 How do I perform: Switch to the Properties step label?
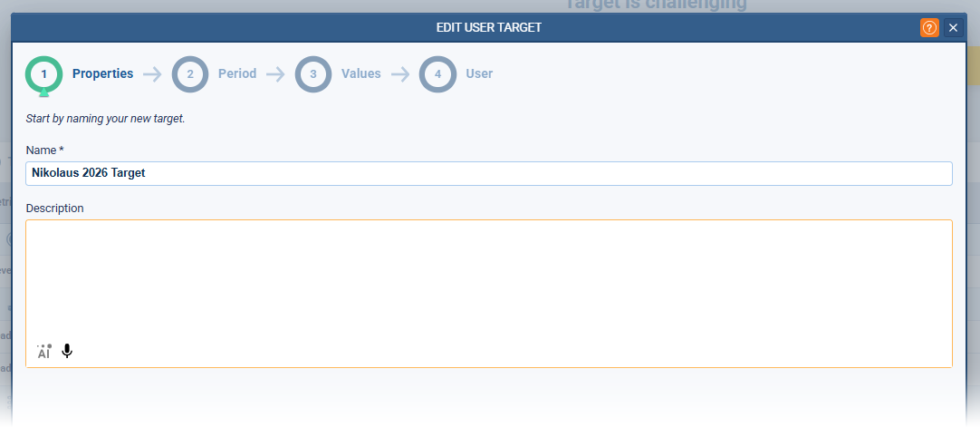102,74
